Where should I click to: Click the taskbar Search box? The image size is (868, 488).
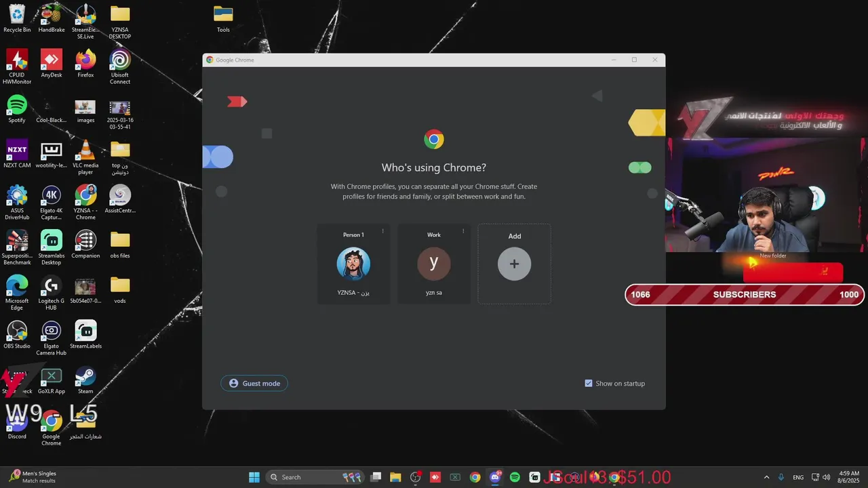click(x=315, y=477)
